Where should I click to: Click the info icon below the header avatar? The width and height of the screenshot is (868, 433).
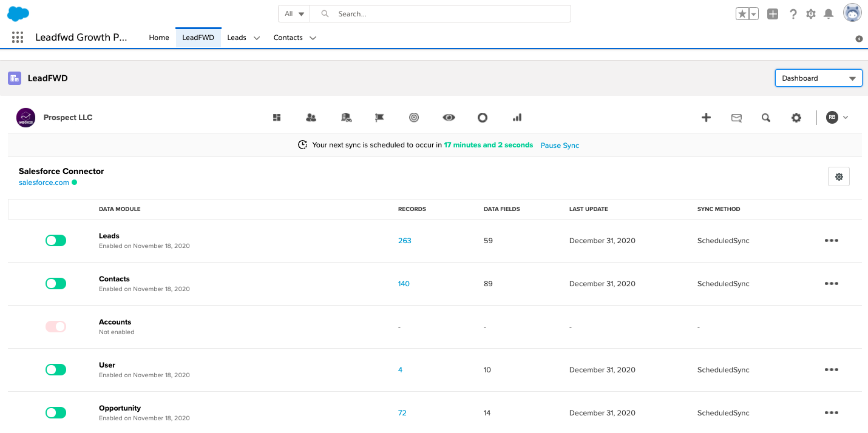(859, 39)
